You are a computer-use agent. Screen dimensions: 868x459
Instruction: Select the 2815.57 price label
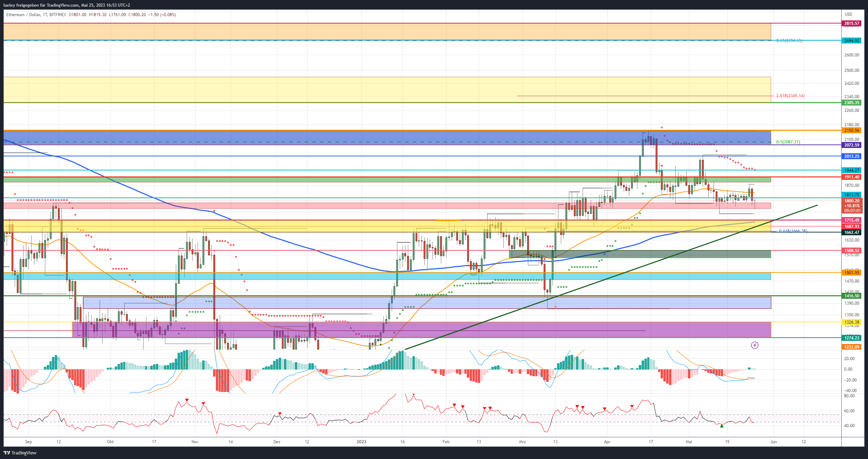852,23
